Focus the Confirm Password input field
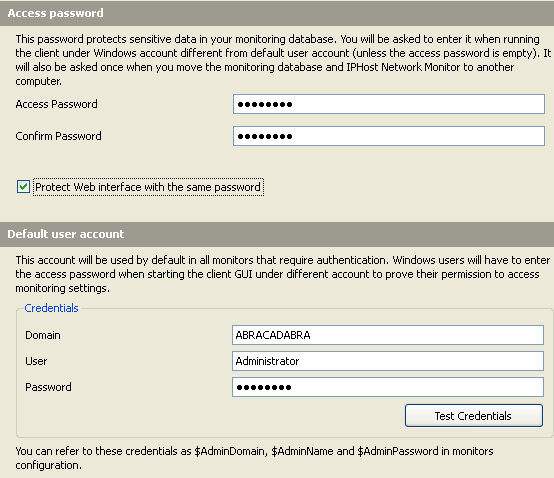 pos(389,136)
